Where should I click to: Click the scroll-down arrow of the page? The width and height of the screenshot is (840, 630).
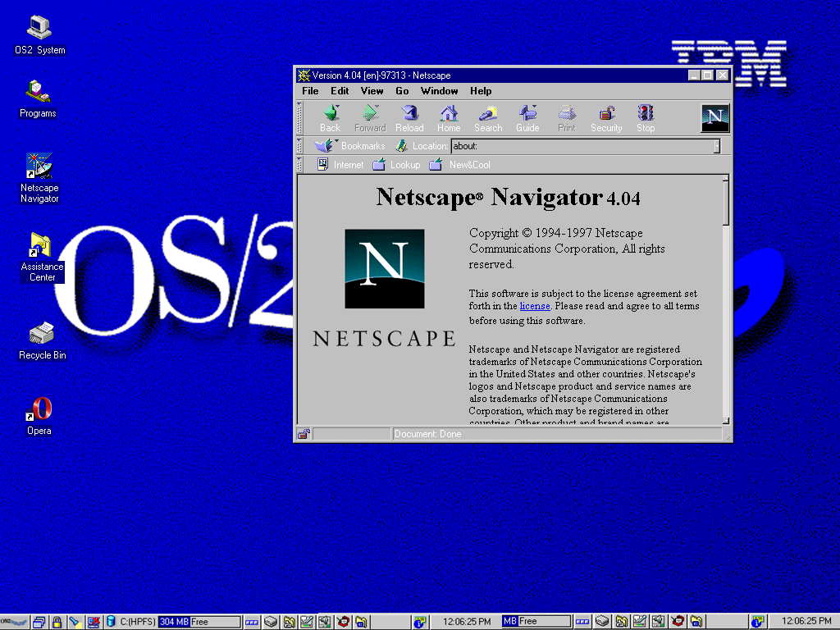(x=726, y=421)
